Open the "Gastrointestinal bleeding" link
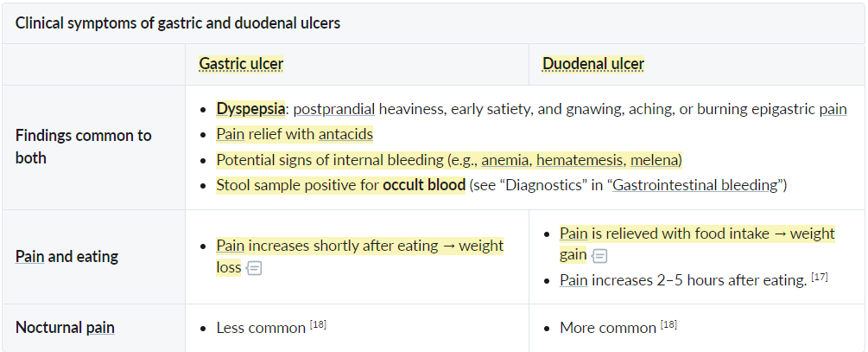The image size is (868, 352). (695, 185)
